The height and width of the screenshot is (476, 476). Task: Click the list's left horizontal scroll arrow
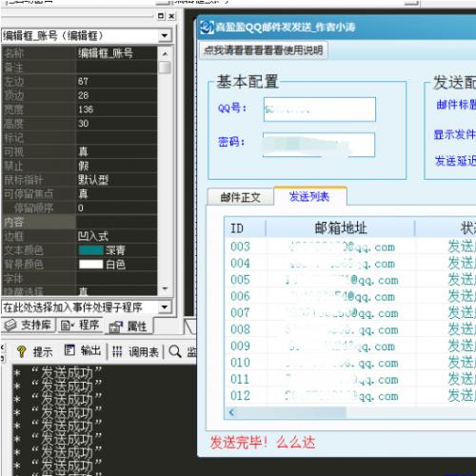232,412
